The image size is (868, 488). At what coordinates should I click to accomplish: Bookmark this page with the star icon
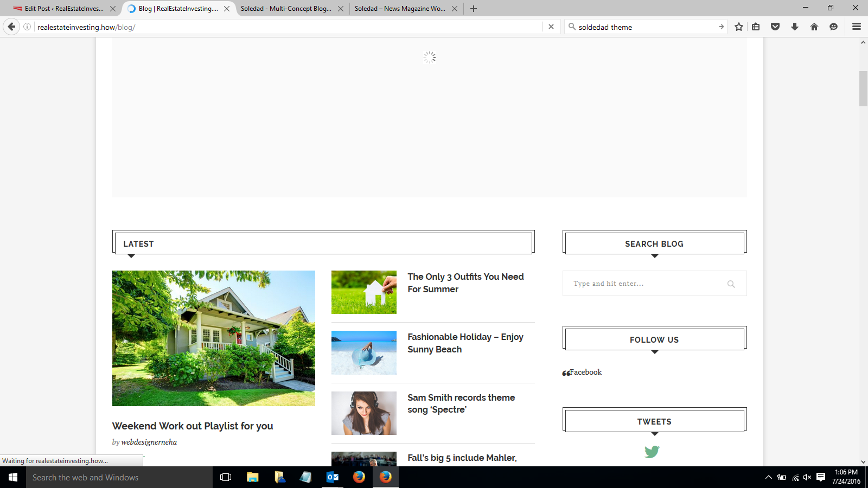tap(739, 27)
